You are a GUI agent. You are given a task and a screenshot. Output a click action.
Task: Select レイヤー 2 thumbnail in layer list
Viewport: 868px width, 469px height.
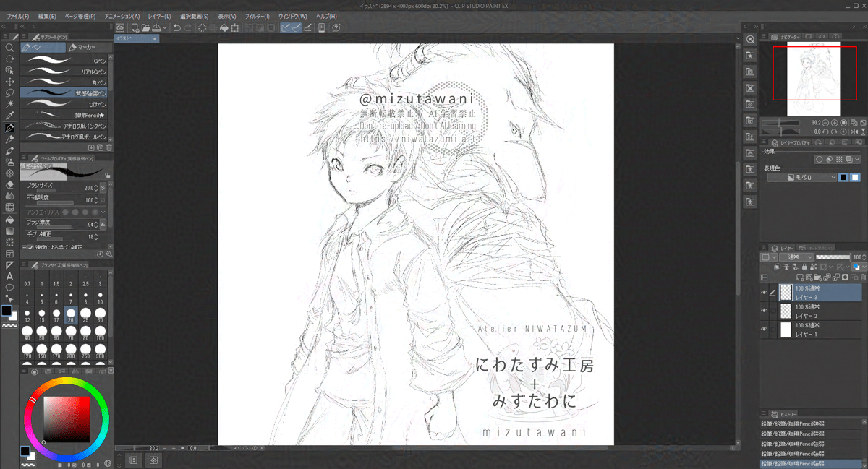pos(786,311)
